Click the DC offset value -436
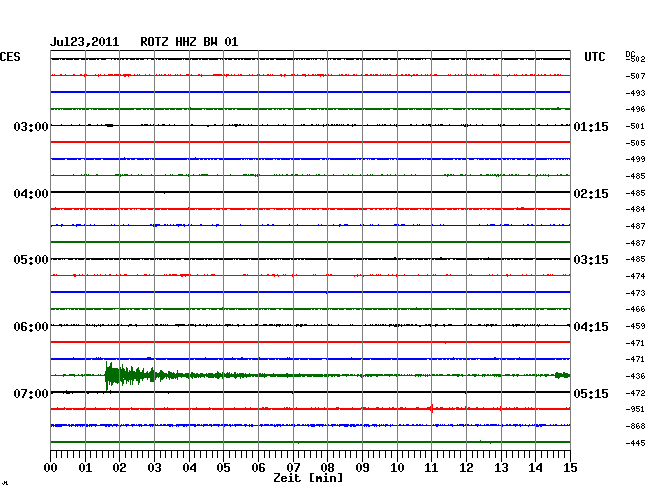Viewport: 650px width, 494px height. pos(635,376)
